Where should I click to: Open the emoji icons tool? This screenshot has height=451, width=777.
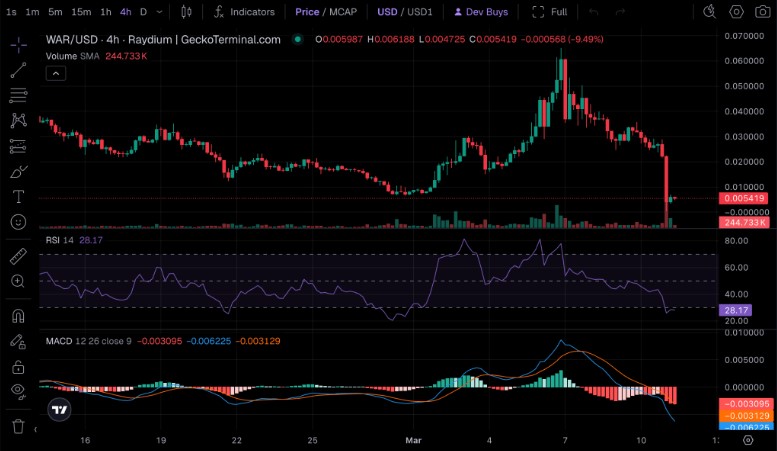(x=18, y=222)
